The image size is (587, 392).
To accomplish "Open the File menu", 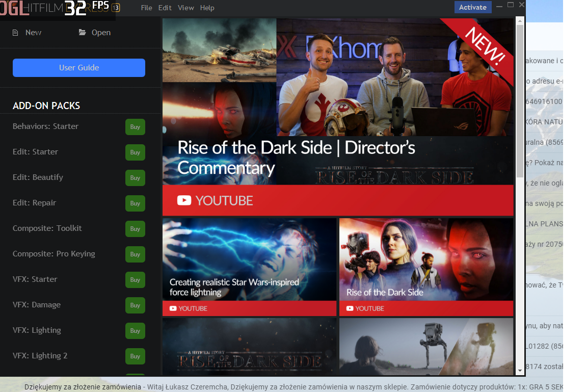I will point(146,8).
